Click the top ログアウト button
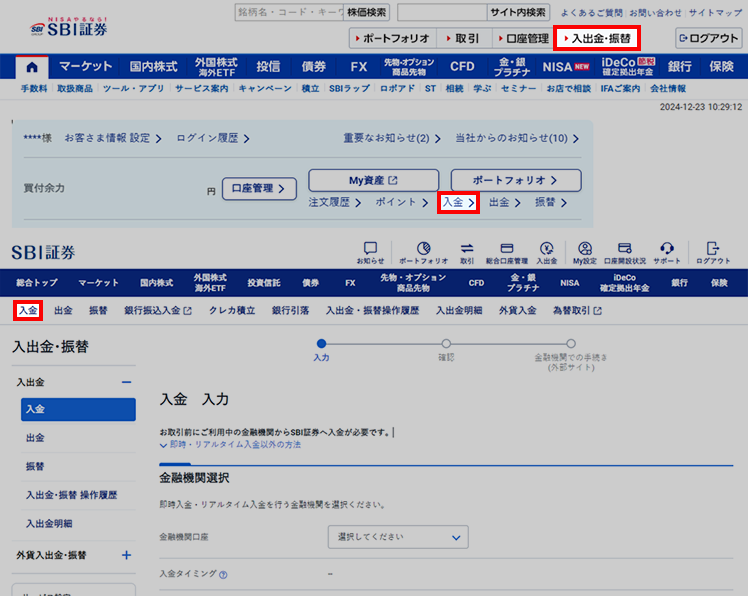 coord(708,38)
